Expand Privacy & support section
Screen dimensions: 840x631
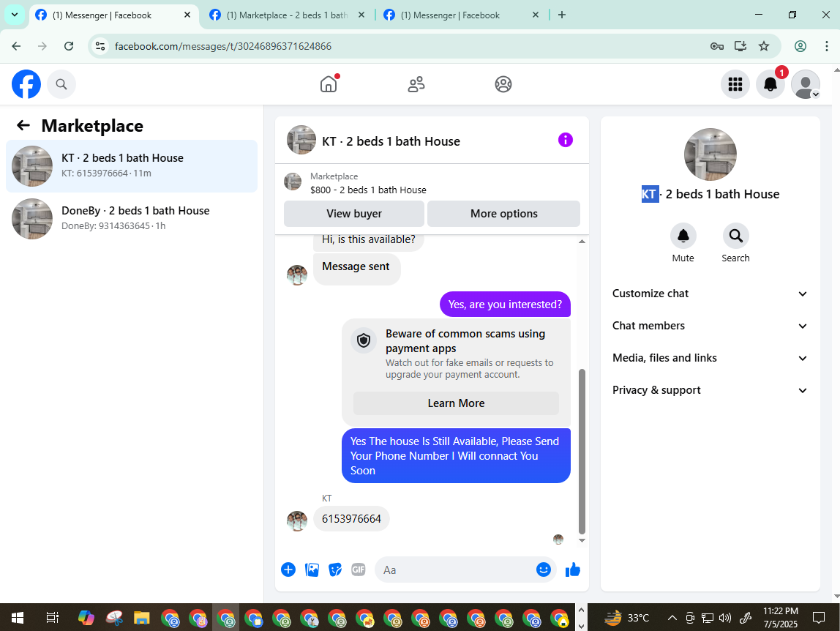point(710,389)
